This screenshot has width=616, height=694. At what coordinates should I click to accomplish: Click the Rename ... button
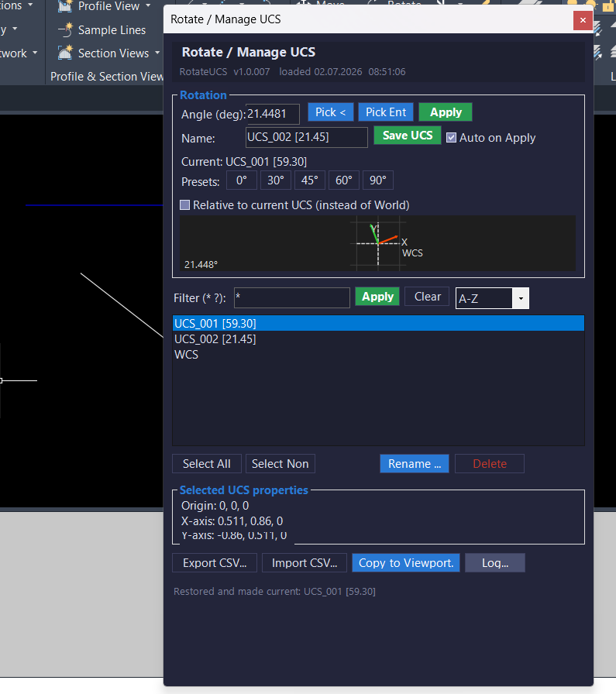(415, 464)
